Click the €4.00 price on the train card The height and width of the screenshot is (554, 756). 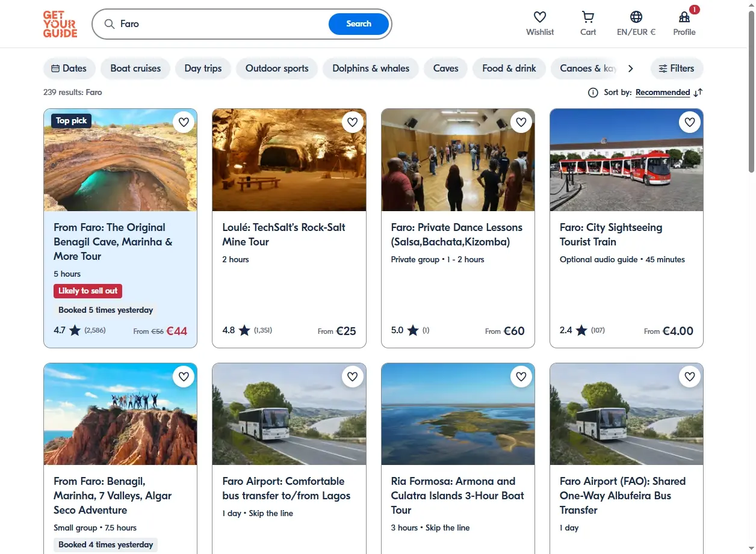[x=678, y=330]
